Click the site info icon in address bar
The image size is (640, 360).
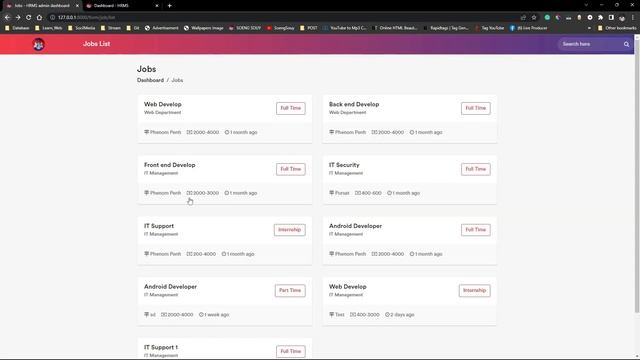[52, 18]
